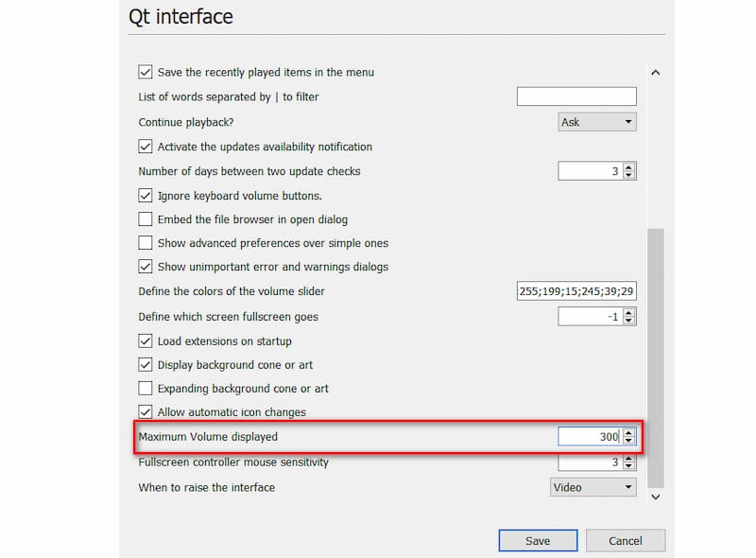Toggle Ignore keyboard volume buttons checkbox
Screen dimensions: 756x558
[x=146, y=196]
